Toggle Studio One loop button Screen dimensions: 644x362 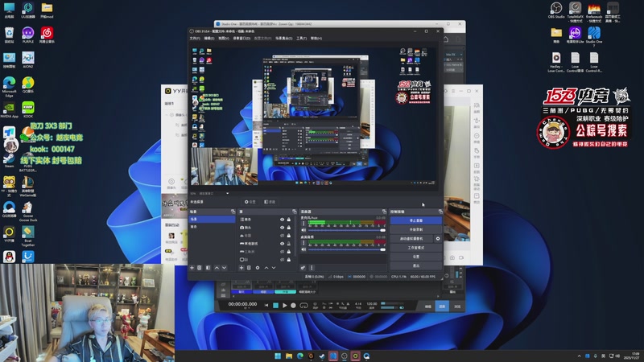pos(303,306)
